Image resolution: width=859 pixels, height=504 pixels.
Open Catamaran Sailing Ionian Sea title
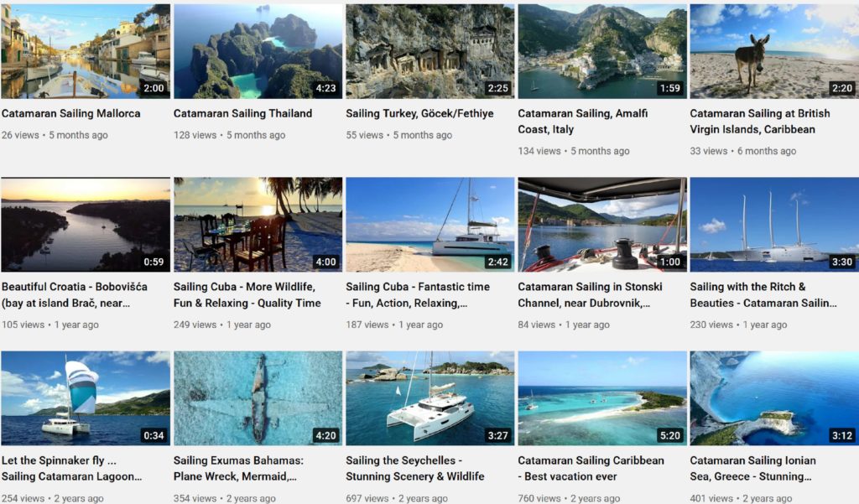(x=752, y=469)
